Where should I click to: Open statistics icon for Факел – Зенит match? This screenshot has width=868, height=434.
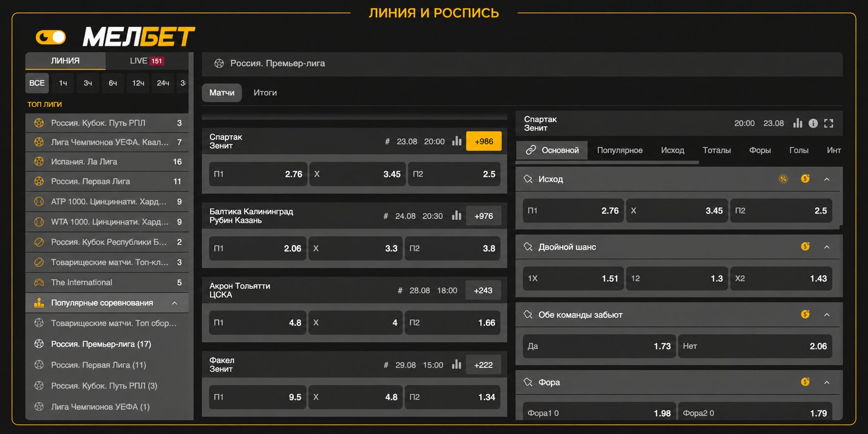pyautogui.click(x=457, y=364)
